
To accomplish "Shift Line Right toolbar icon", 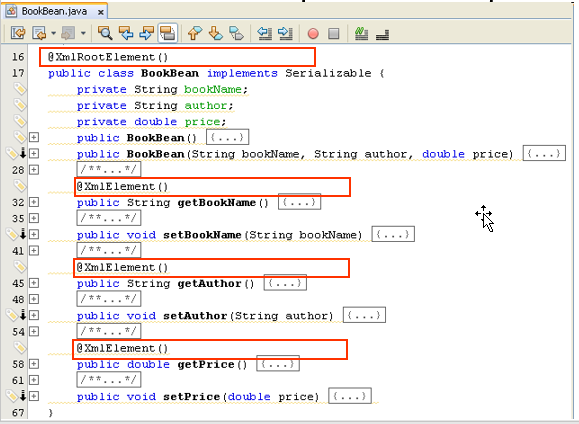I will (285, 33).
